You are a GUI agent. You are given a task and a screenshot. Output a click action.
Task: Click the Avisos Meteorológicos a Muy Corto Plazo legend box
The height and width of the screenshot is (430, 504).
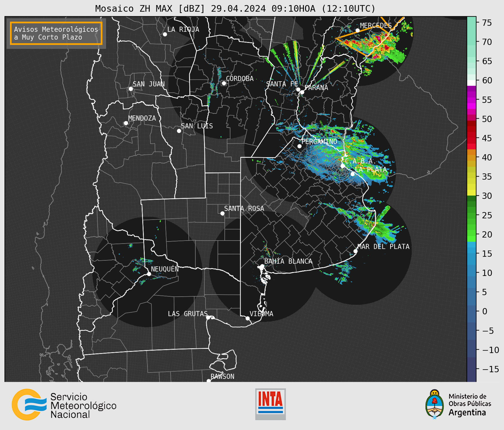point(56,33)
